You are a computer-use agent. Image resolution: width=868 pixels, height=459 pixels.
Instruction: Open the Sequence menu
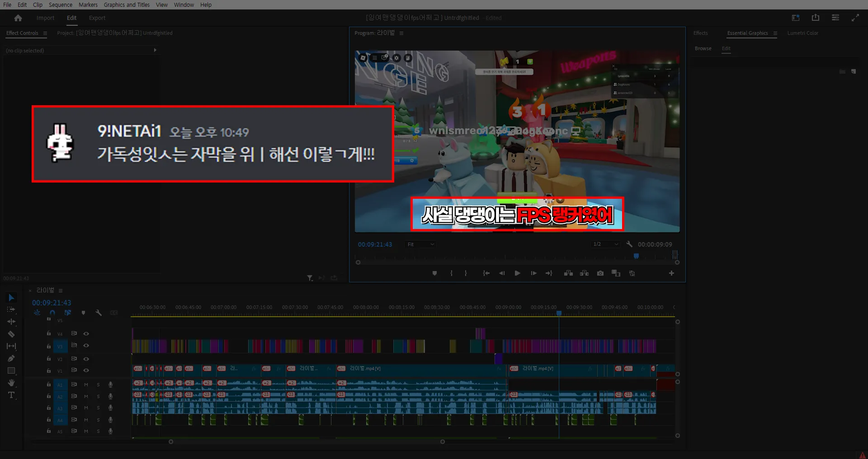click(61, 5)
